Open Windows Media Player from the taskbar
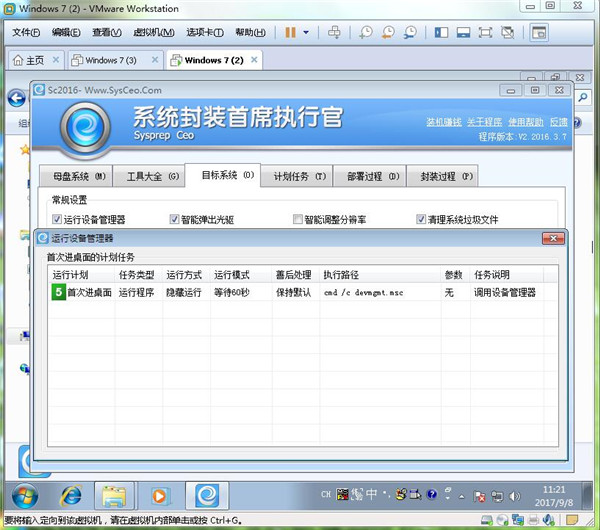This screenshot has width=600, height=530. click(160, 496)
